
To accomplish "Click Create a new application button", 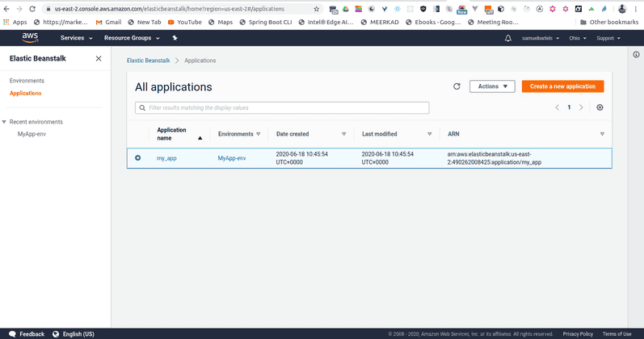I will 562,86.
